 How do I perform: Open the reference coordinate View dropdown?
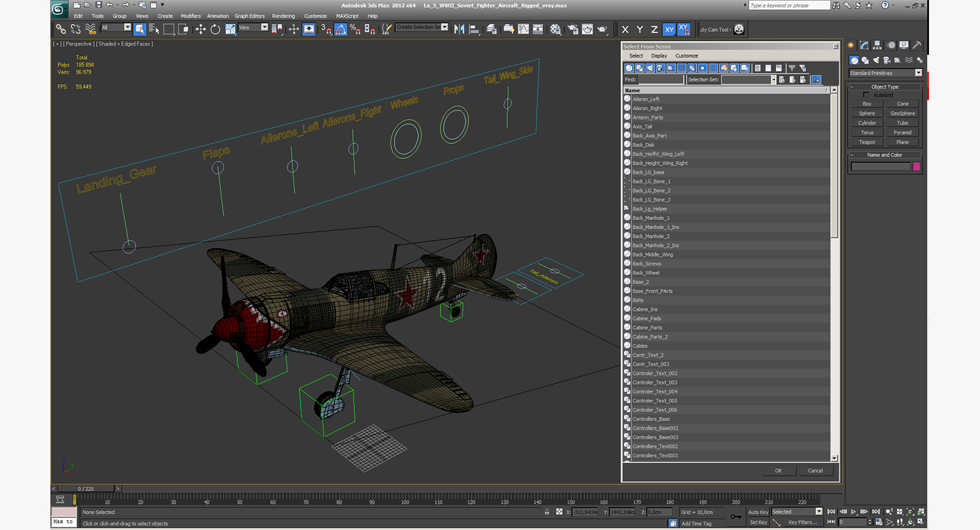coord(264,27)
